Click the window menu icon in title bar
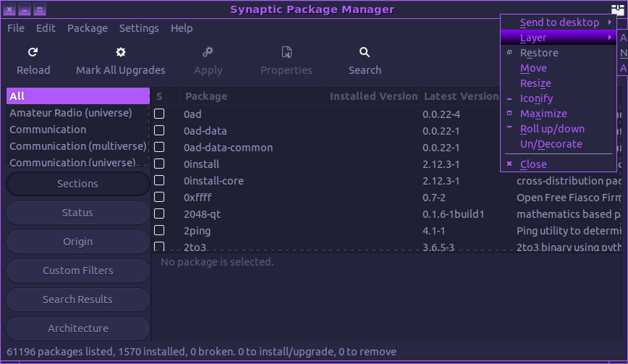Screen dimensions: 628x364 click(617, 9)
